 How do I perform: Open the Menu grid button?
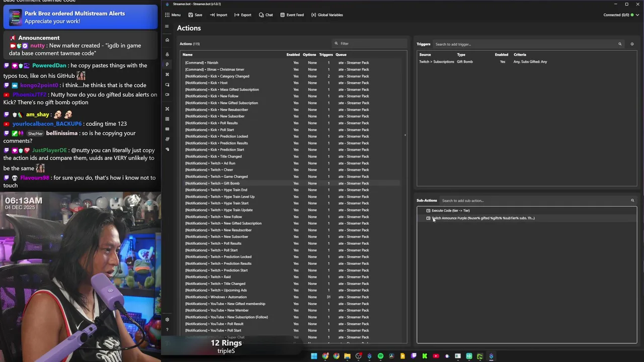coord(173,15)
